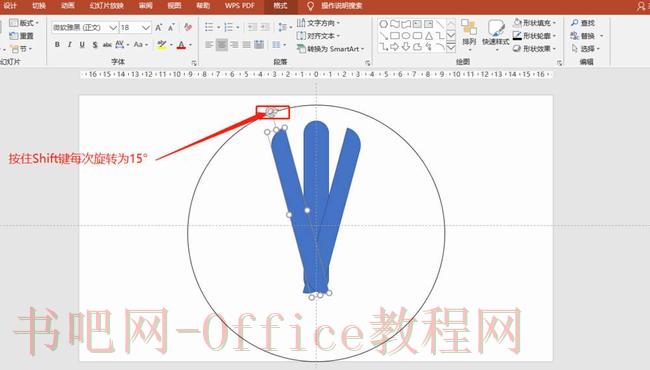Image resolution: width=650 pixels, height=370 pixels.
Task: Open the Format (格式) tab
Action: click(x=281, y=6)
